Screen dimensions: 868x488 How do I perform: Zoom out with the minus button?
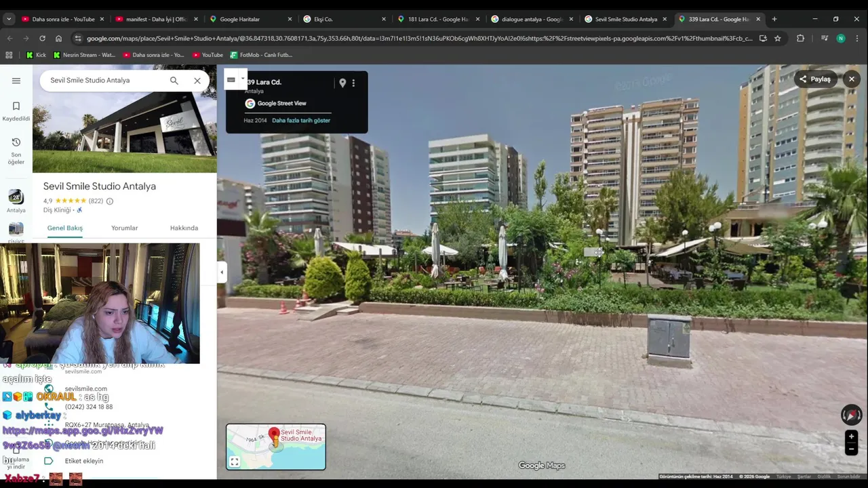[851, 449]
